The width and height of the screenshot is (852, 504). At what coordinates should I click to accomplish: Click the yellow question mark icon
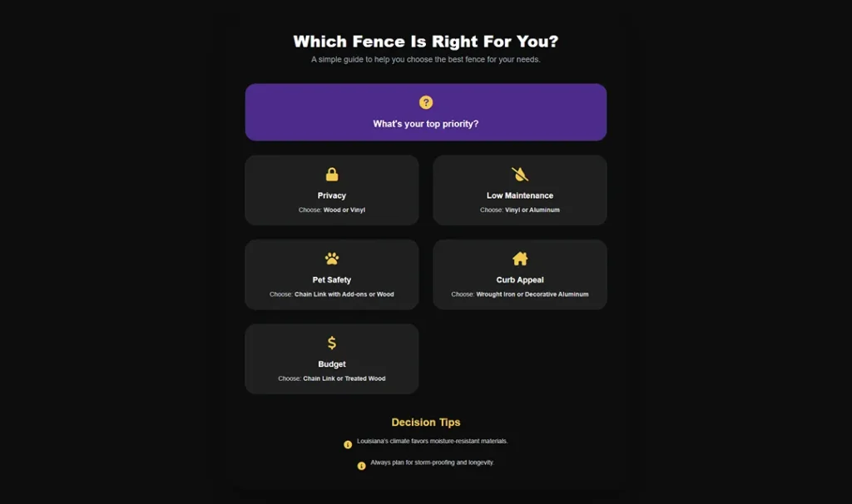(426, 101)
